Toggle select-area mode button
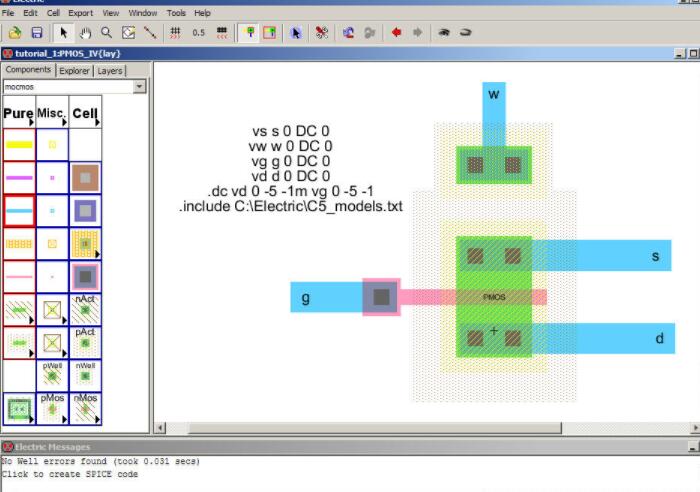The width and height of the screenshot is (700, 492). pyautogui.click(x=269, y=33)
